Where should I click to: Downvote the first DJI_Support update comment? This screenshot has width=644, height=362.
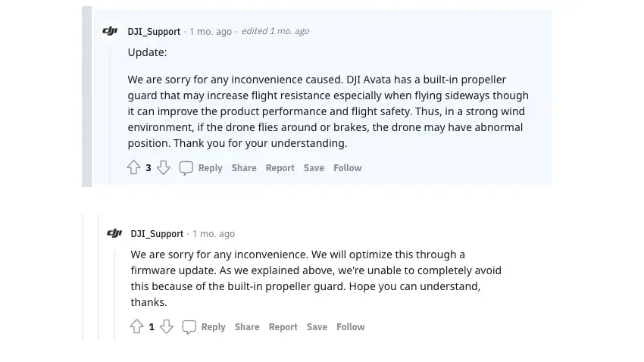(x=164, y=167)
